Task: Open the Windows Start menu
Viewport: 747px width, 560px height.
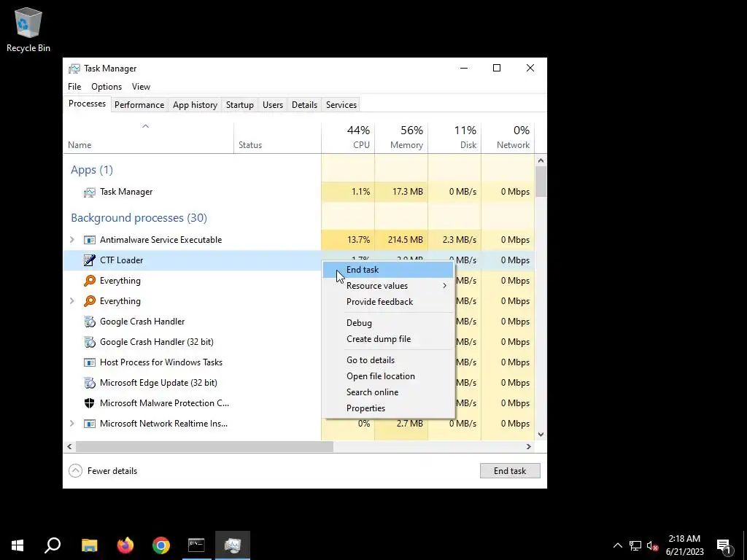Action: tap(18, 545)
